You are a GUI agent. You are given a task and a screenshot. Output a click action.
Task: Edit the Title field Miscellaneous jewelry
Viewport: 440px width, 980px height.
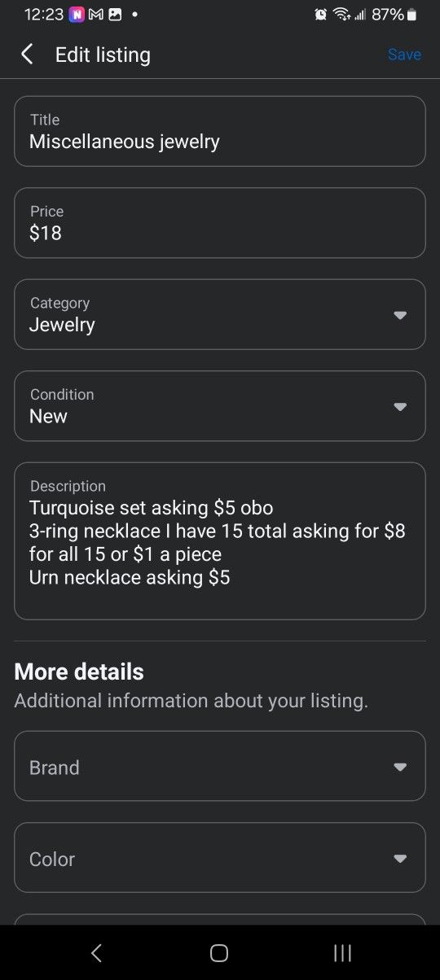[220, 131]
